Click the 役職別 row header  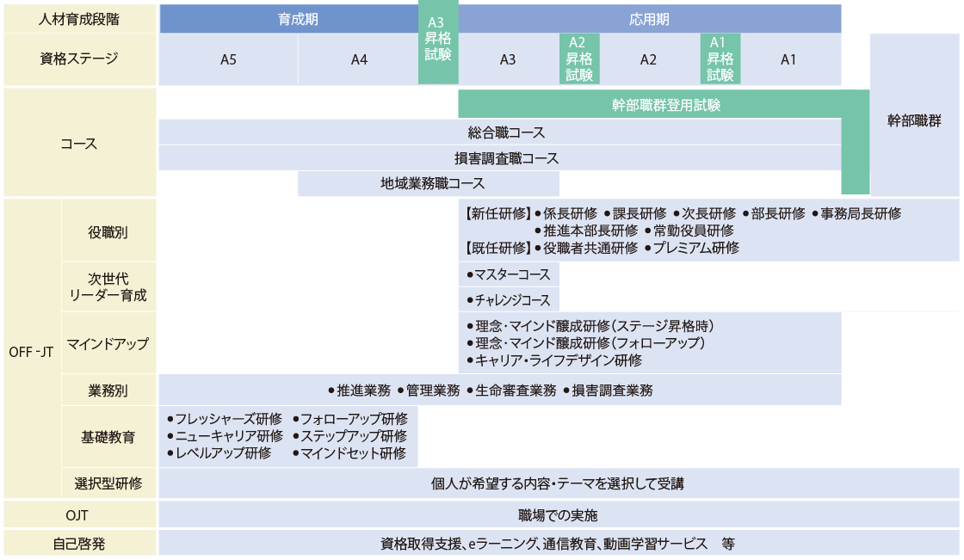(x=109, y=231)
